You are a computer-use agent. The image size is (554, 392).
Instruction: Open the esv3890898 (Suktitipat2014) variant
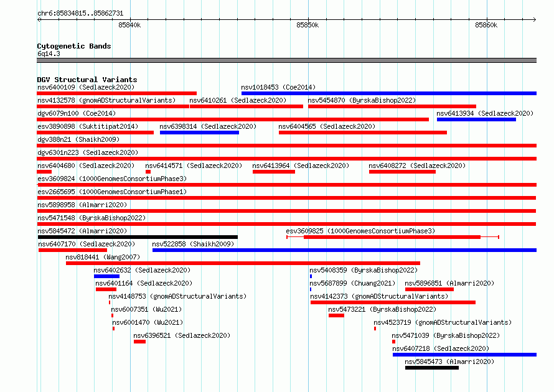coord(95,133)
